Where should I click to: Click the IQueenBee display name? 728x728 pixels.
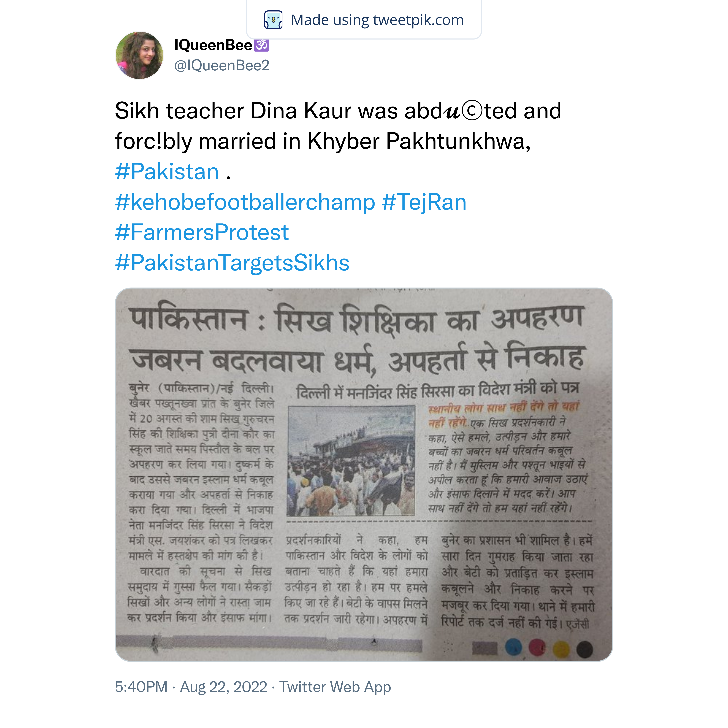click(213, 45)
